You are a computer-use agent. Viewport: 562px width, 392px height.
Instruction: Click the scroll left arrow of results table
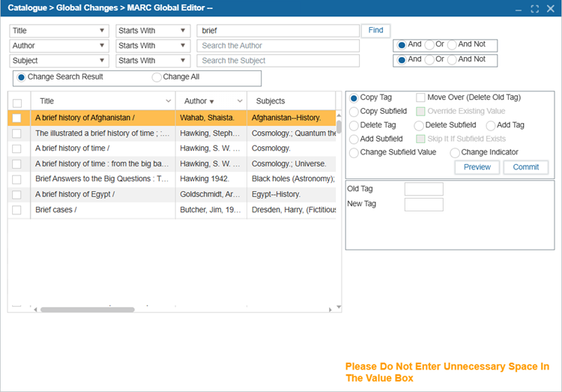[35, 310]
